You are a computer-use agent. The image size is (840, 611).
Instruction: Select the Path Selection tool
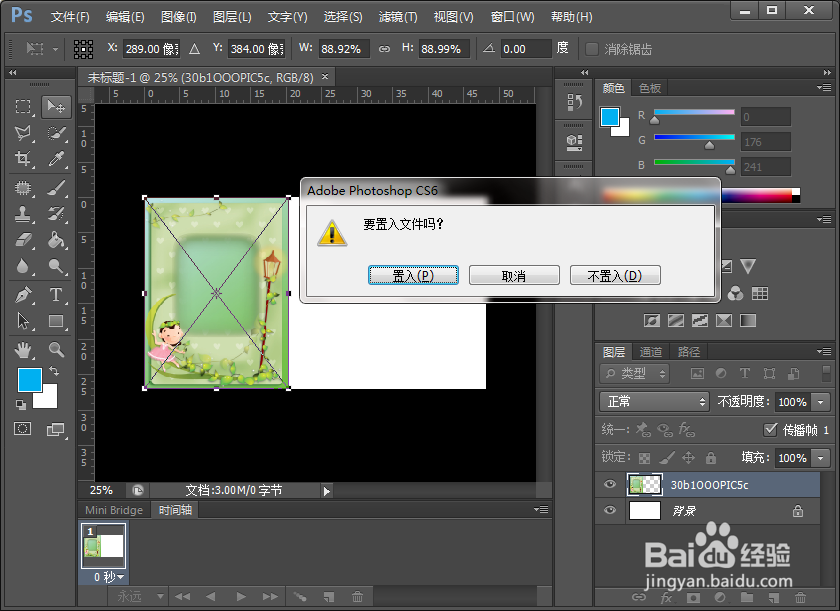click(23, 321)
